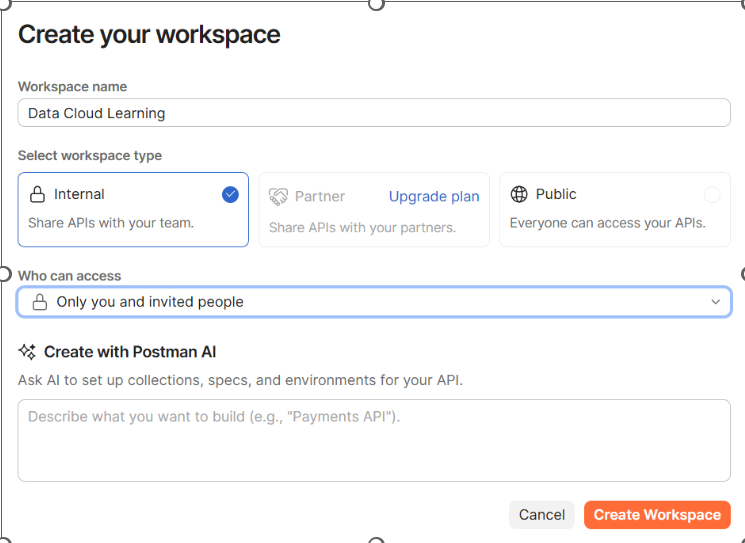Open the Upgrade plan link
This screenshot has width=745, height=543.
[434, 196]
